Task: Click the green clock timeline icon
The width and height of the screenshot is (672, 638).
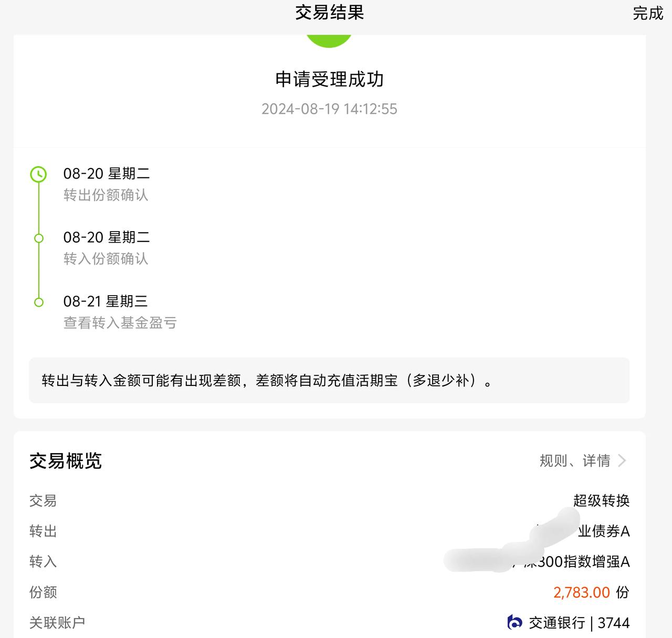Action: click(x=38, y=174)
